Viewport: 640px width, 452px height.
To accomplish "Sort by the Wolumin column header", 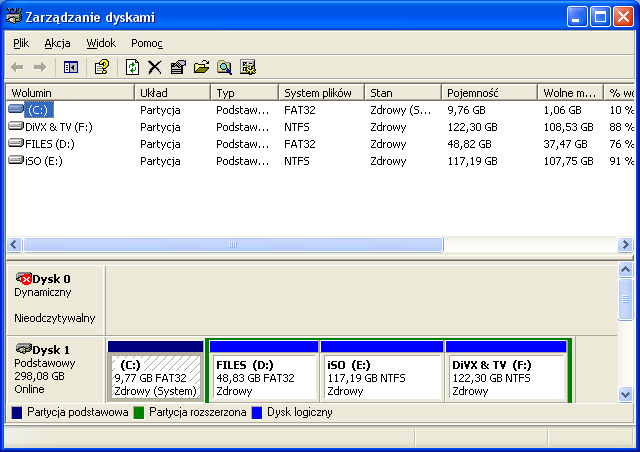I will tap(70, 93).
